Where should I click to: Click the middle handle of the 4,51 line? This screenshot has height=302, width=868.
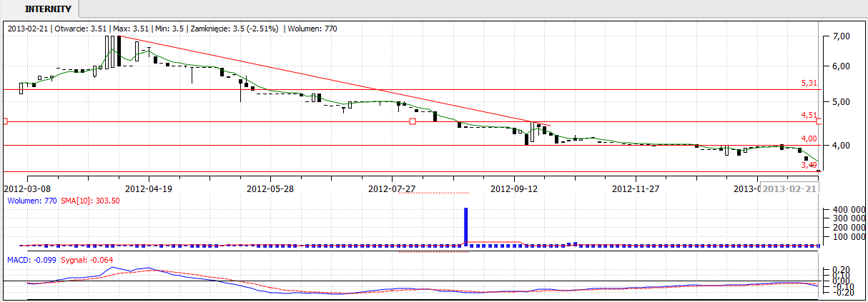(413, 122)
